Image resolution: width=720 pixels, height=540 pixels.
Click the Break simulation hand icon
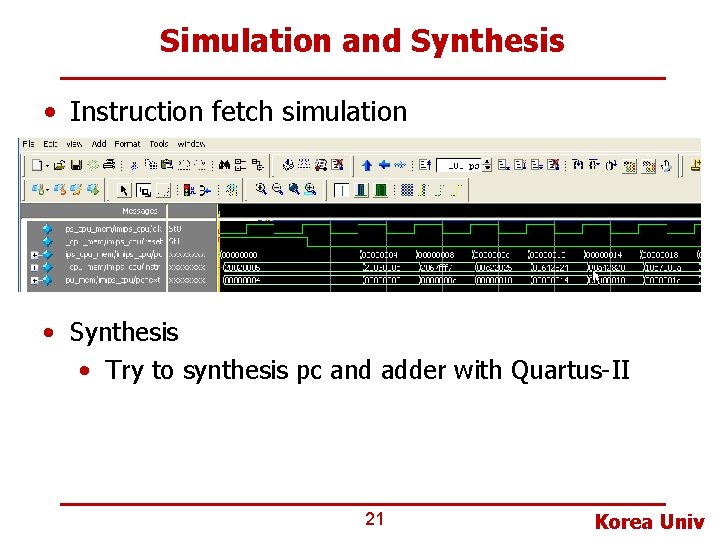[x=666, y=166]
